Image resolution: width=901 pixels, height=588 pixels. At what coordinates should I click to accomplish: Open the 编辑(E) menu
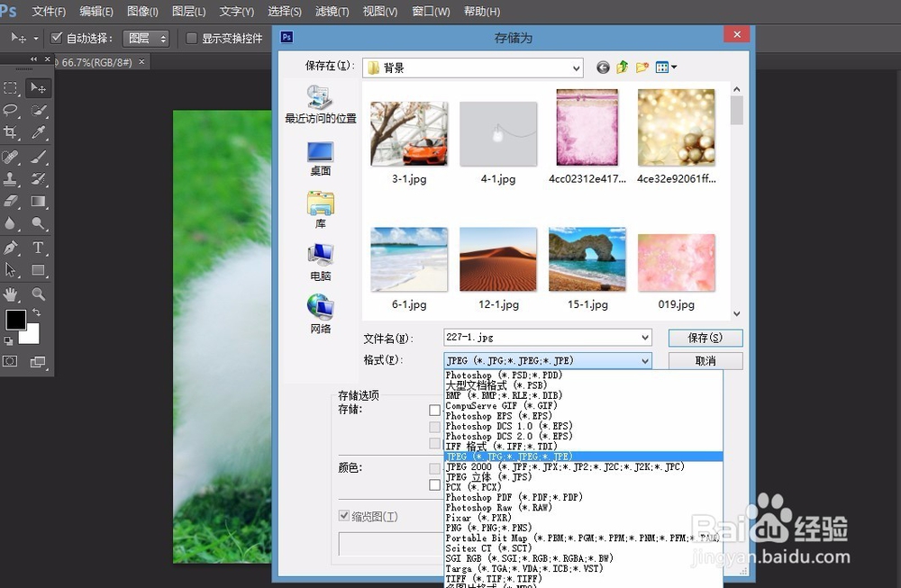tap(96, 12)
